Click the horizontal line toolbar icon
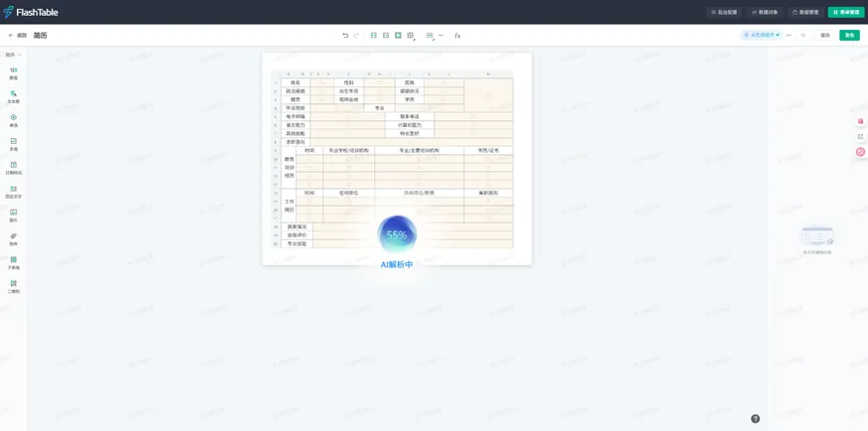The height and width of the screenshot is (431, 868). tap(441, 36)
